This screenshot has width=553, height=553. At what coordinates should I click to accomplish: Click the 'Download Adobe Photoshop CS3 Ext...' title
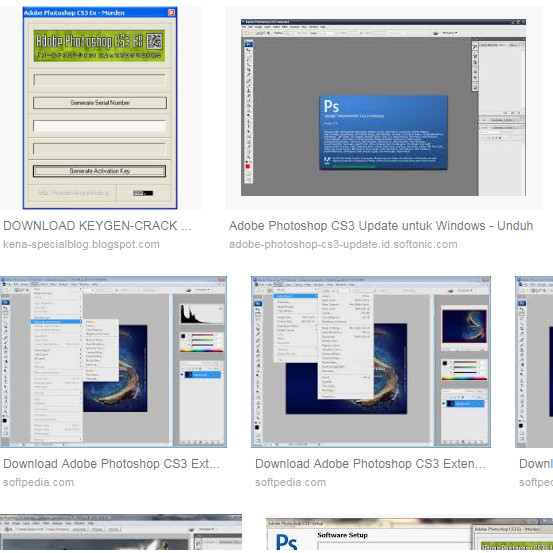pos(111,464)
